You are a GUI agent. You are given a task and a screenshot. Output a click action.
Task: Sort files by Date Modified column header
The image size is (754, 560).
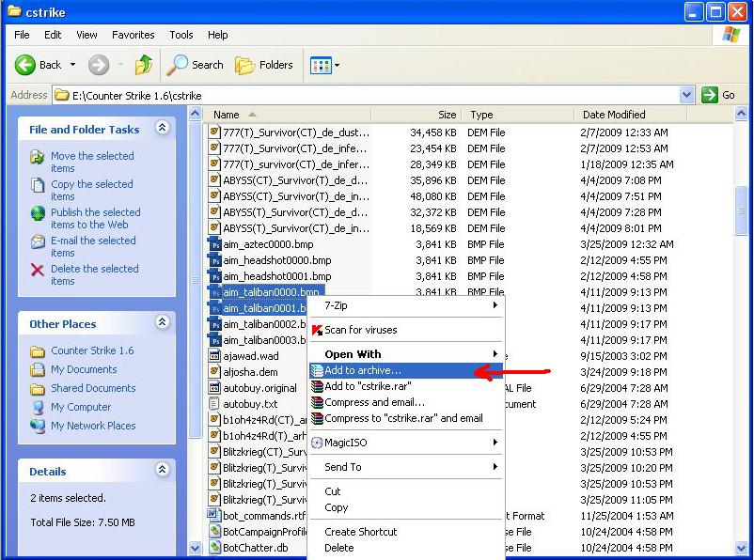[x=614, y=115]
